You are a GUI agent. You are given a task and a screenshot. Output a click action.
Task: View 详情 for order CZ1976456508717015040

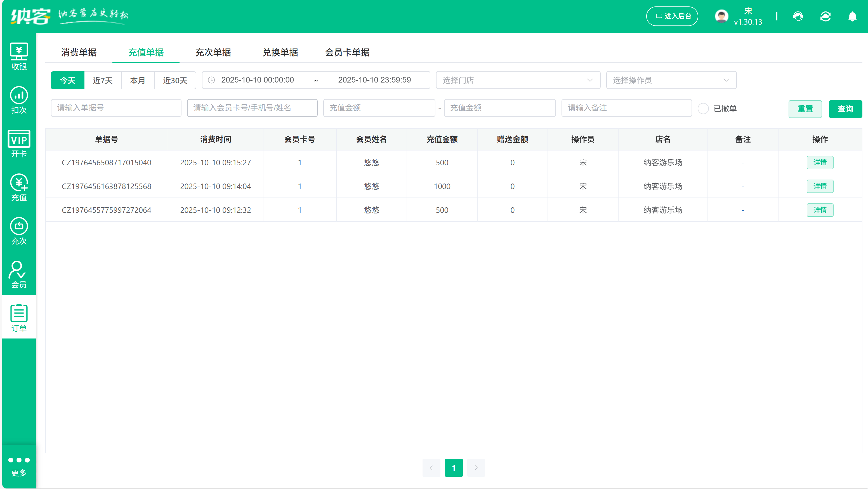pos(820,162)
